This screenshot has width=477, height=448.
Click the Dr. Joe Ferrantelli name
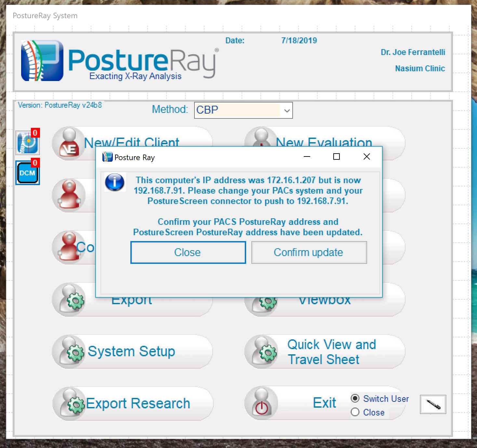(413, 52)
